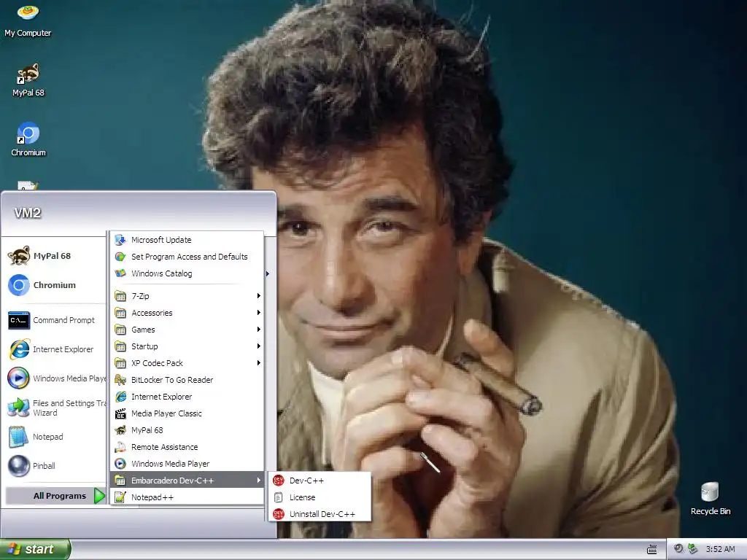
Task: Click the Notepad++ text label
Action: [152, 497]
